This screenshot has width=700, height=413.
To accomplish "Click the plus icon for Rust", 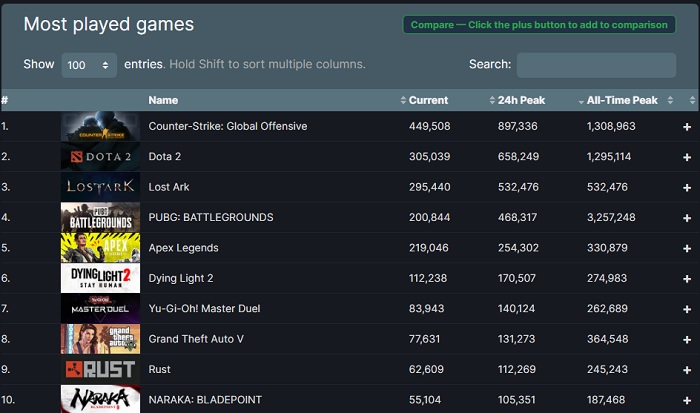I will [687, 369].
